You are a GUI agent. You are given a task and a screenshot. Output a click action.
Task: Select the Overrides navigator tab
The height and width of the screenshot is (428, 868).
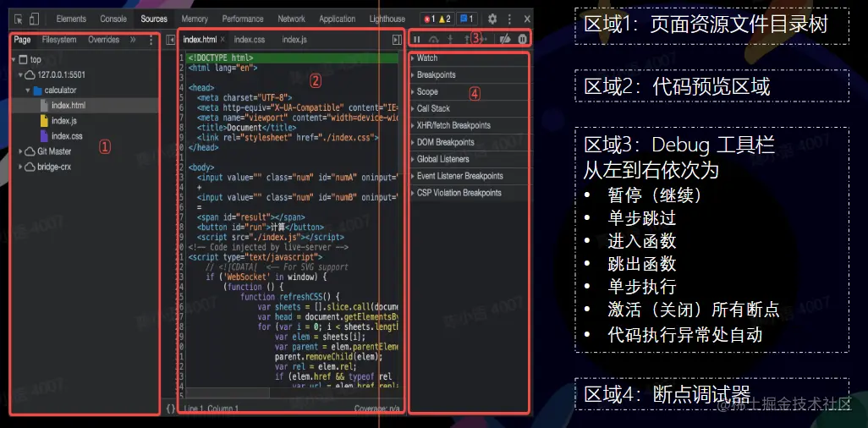[x=103, y=40]
